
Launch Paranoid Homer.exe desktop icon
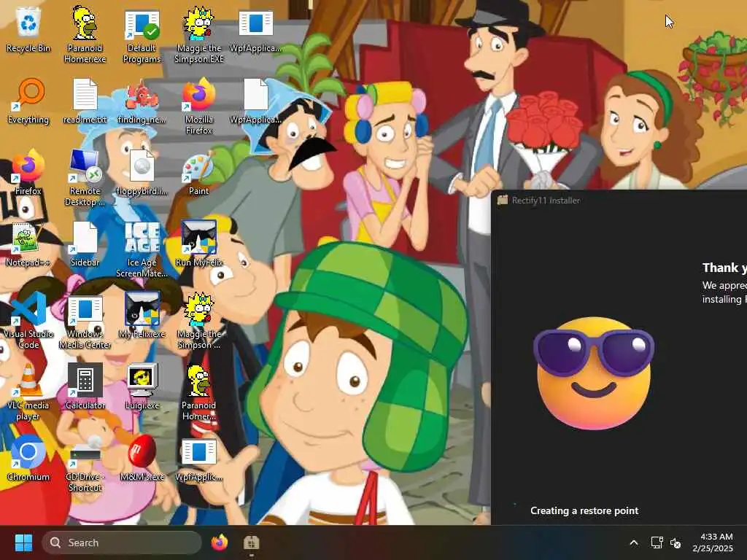click(85, 34)
